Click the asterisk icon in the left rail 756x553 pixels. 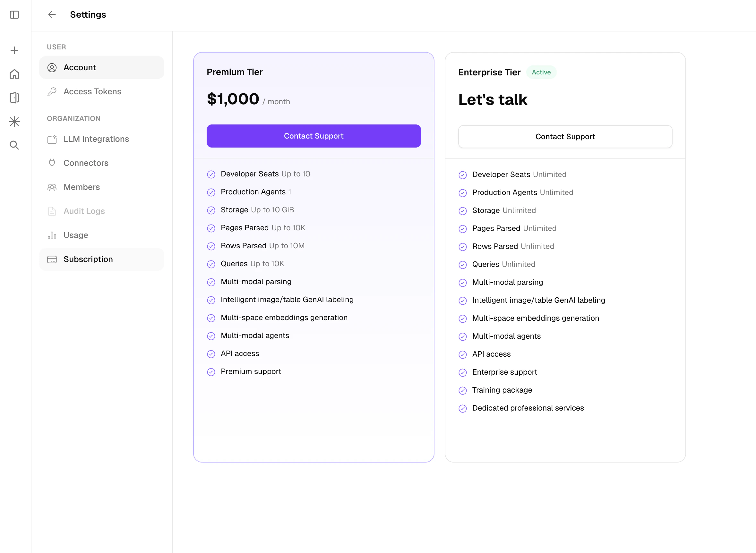[14, 122]
